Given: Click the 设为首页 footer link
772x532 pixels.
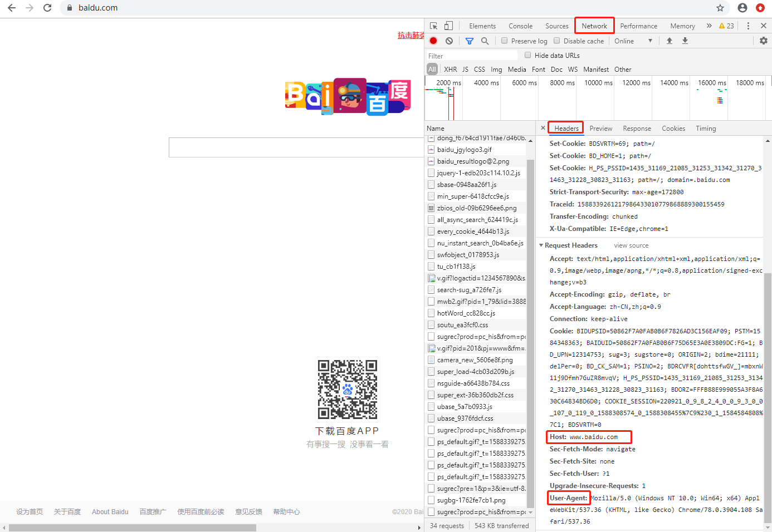Looking at the screenshot, I should pos(30,512).
